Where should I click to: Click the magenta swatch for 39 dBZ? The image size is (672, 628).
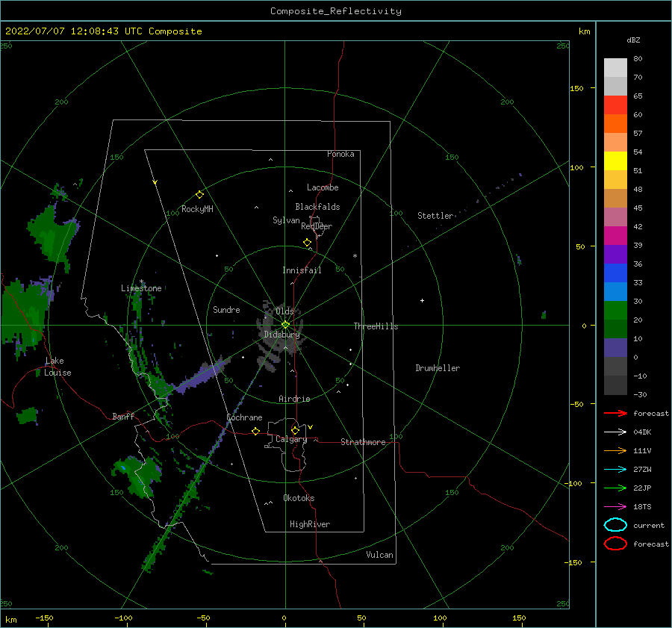coord(615,235)
